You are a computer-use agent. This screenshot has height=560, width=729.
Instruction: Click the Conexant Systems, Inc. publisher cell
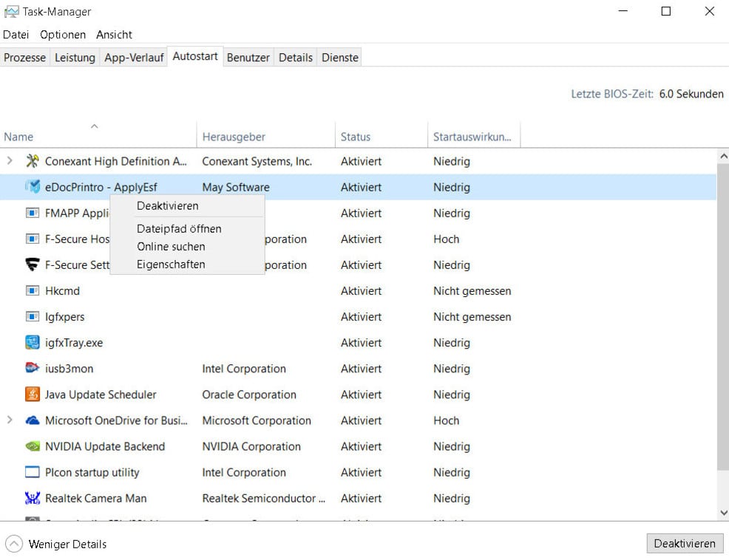[257, 161]
